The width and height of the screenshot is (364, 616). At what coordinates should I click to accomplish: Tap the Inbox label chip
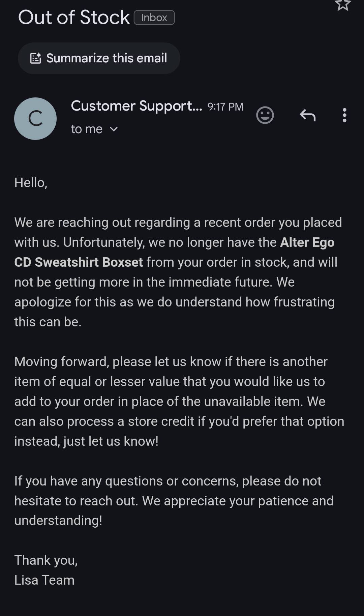[154, 18]
